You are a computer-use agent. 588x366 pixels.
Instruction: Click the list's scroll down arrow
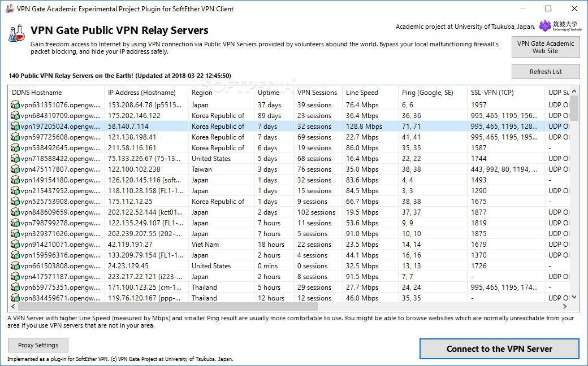pos(574,298)
